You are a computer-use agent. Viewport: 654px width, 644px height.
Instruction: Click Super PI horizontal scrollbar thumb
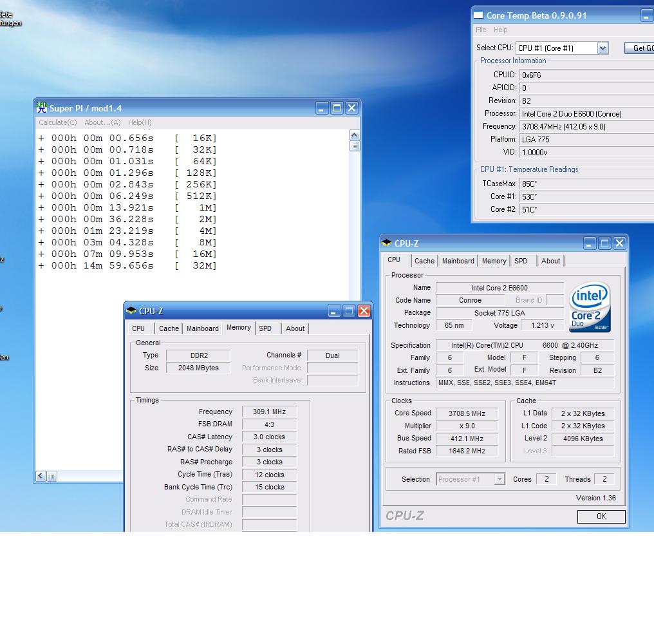click(x=51, y=476)
